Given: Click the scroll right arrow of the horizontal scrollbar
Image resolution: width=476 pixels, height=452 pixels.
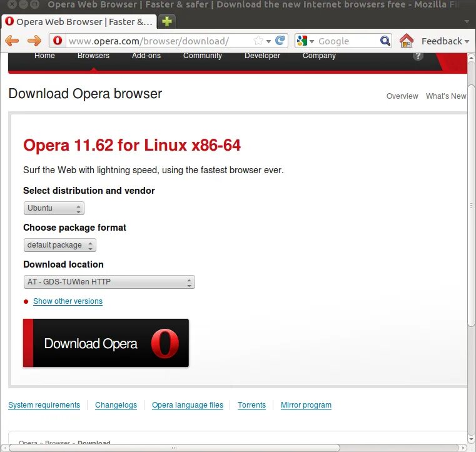Looking at the screenshot, I should point(463,448).
